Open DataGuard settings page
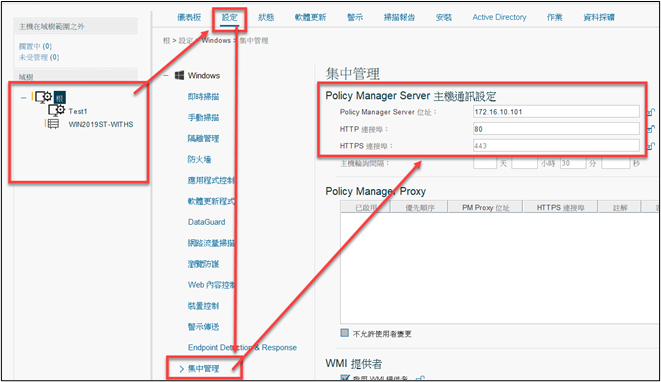The width and height of the screenshot is (661, 382). (x=207, y=222)
